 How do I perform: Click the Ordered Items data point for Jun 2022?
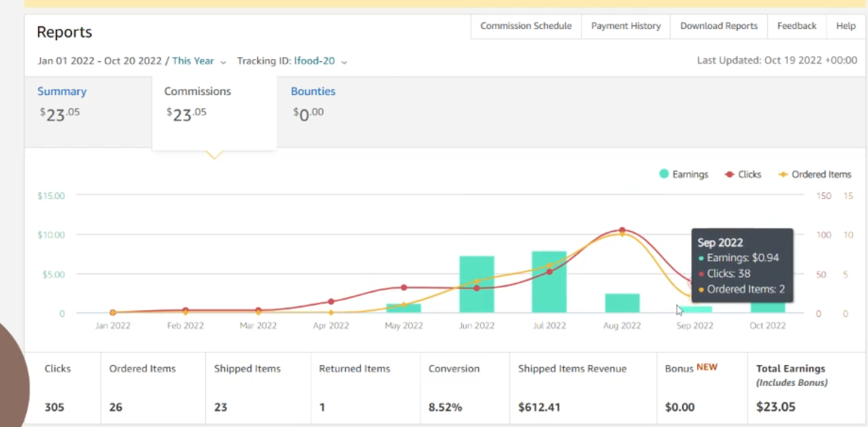pyautogui.click(x=477, y=281)
